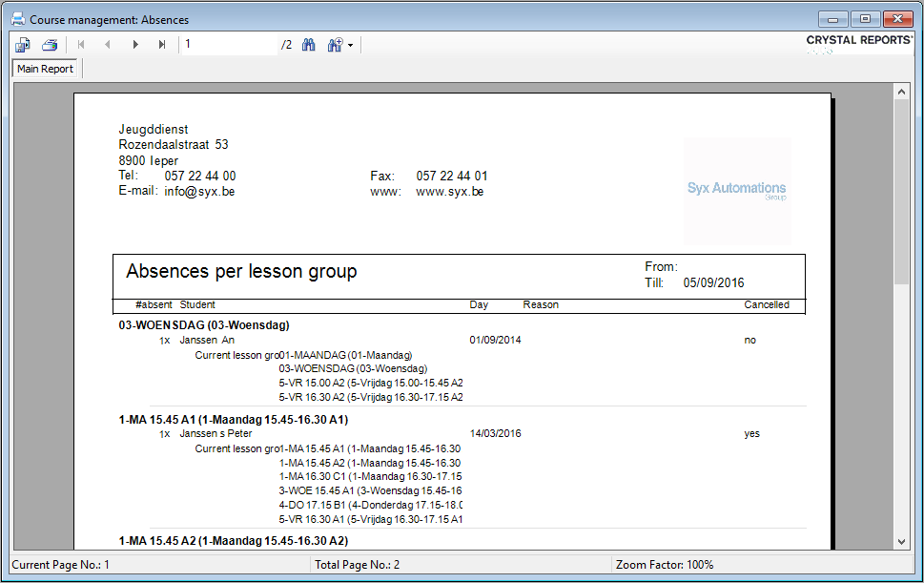Click the 1-MA 15.45 A1 group header
924x583 pixels.
(x=233, y=419)
